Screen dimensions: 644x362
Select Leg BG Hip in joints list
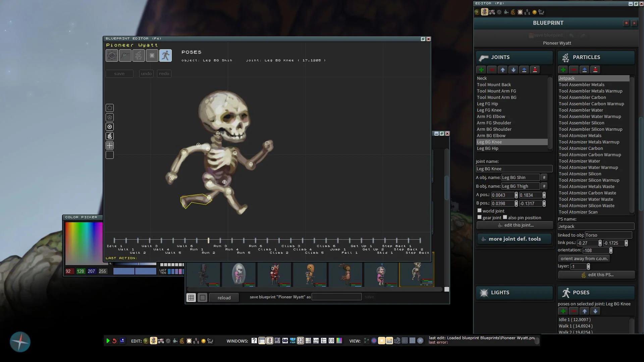(487, 148)
